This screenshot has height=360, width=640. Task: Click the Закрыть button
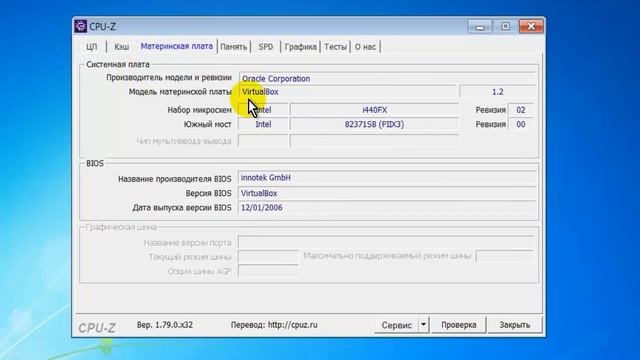514,325
